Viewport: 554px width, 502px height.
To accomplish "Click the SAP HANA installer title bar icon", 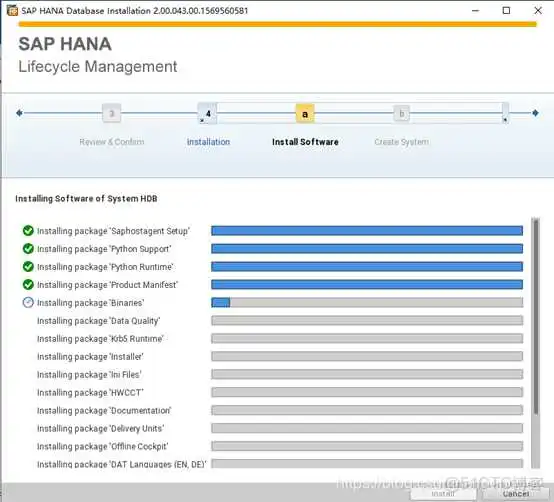I will tap(12, 11).
